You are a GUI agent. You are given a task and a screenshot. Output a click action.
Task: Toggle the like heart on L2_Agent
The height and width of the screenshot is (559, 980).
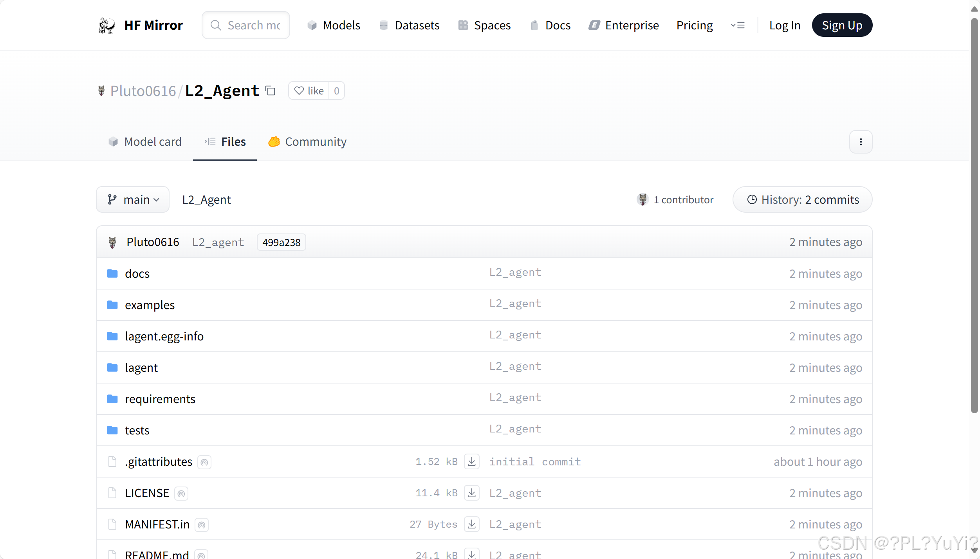click(299, 90)
